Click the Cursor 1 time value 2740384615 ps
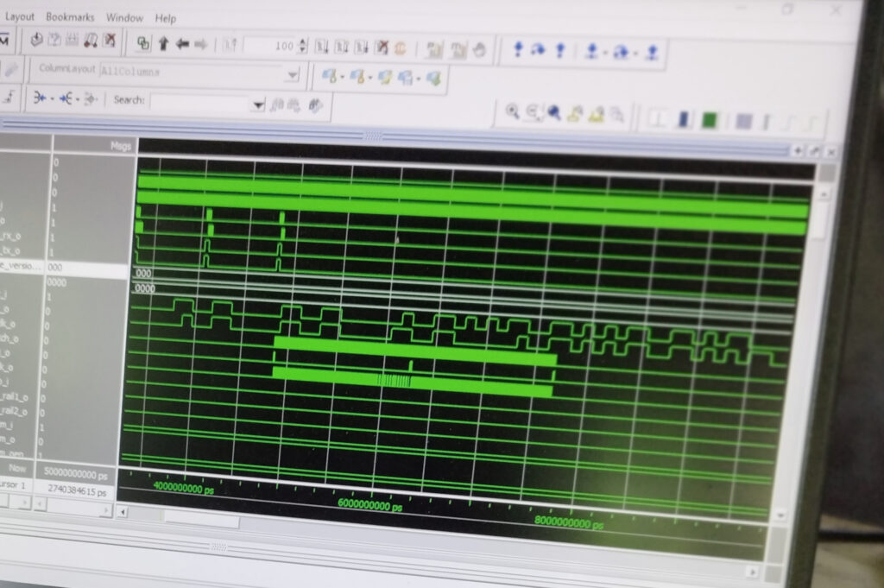 click(77, 490)
